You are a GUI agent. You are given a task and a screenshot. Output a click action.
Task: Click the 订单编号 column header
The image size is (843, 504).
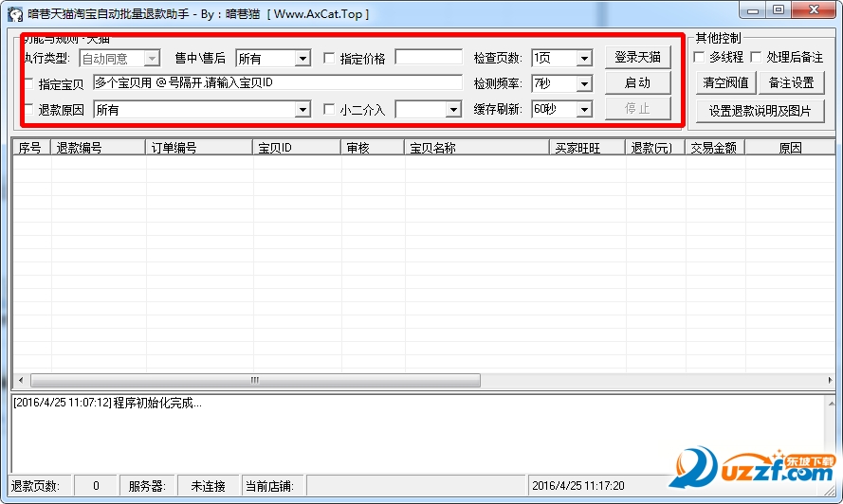[x=199, y=148]
